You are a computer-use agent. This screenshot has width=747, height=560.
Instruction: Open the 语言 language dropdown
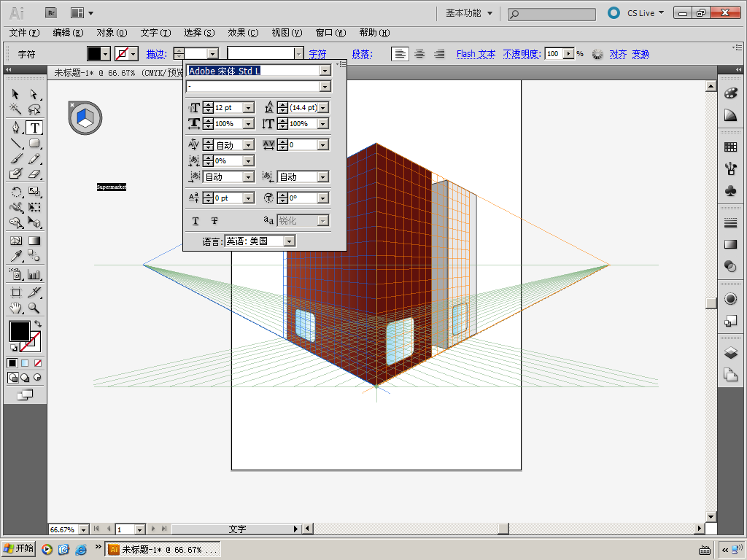tap(290, 241)
